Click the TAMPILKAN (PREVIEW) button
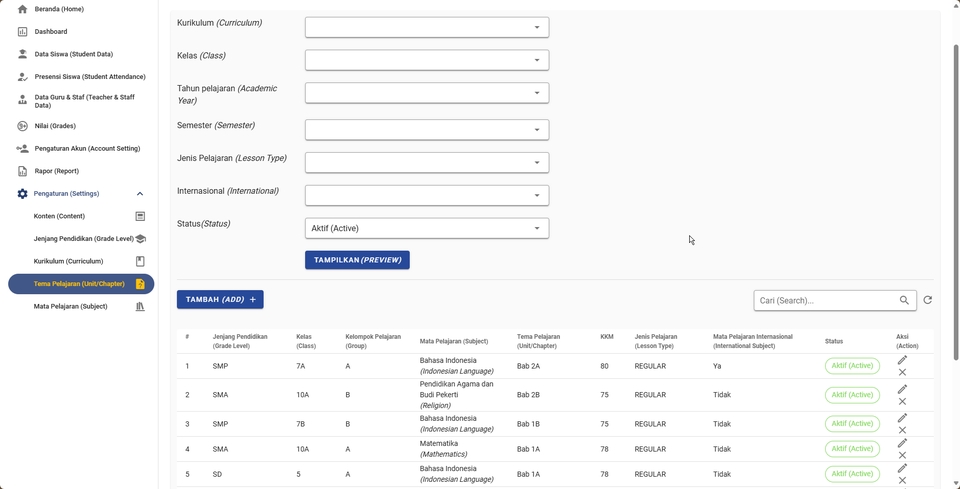 pos(357,260)
